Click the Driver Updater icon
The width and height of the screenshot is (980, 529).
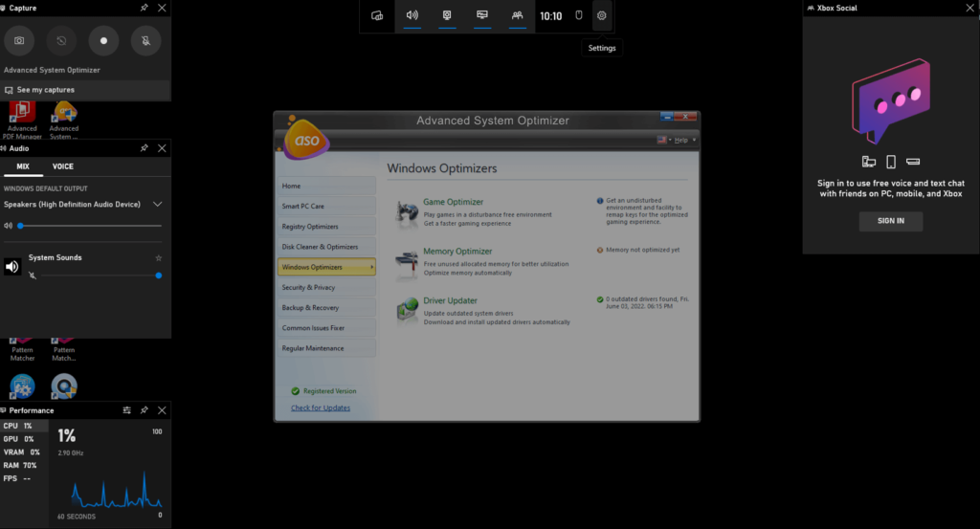tap(407, 310)
